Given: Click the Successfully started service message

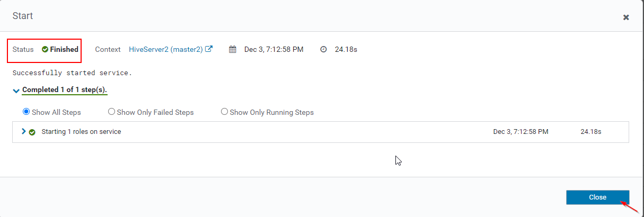Looking at the screenshot, I should [72, 73].
